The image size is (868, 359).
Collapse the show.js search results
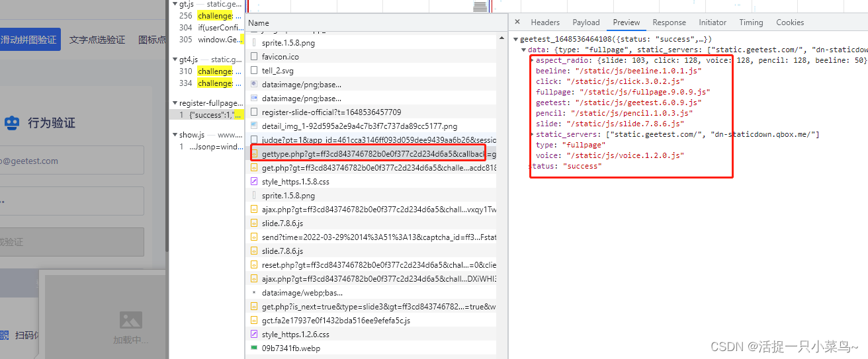(x=174, y=135)
